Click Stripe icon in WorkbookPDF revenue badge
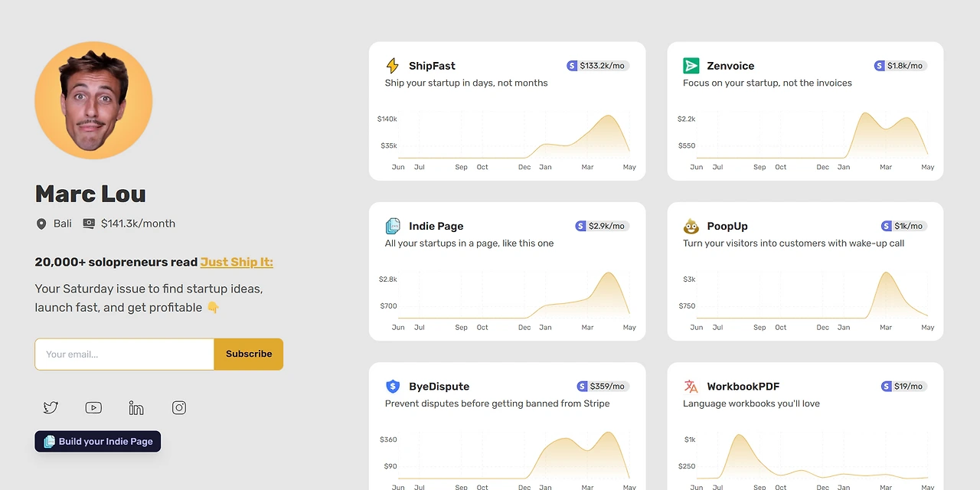This screenshot has height=490, width=980. 887,387
